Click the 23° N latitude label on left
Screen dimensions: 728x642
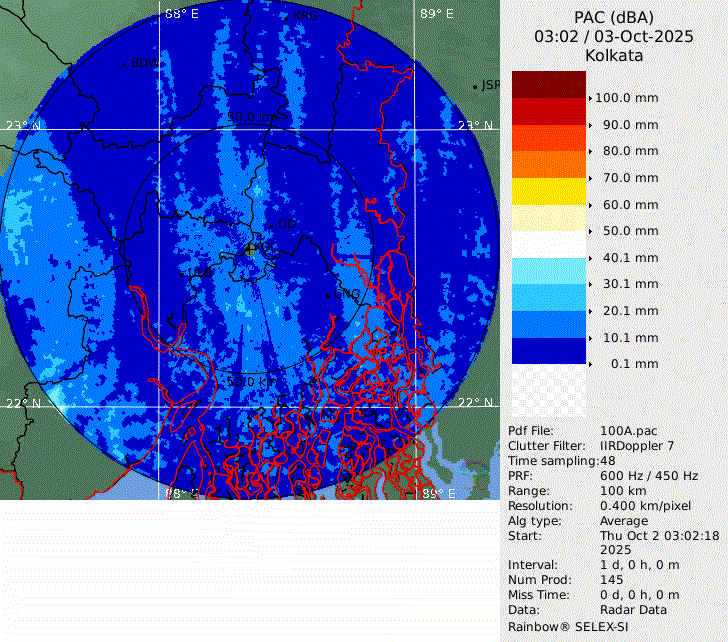pos(22,125)
